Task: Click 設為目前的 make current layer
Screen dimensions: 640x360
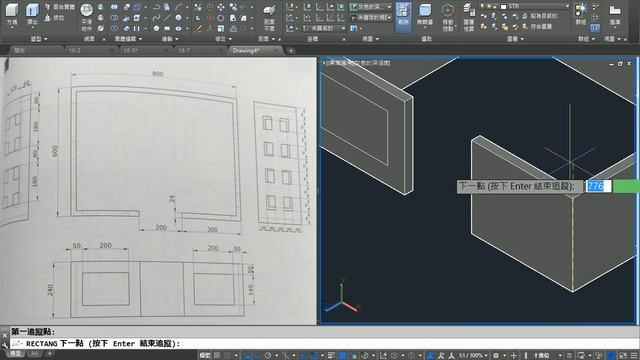Action: pyautogui.click(x=540, y=16)
